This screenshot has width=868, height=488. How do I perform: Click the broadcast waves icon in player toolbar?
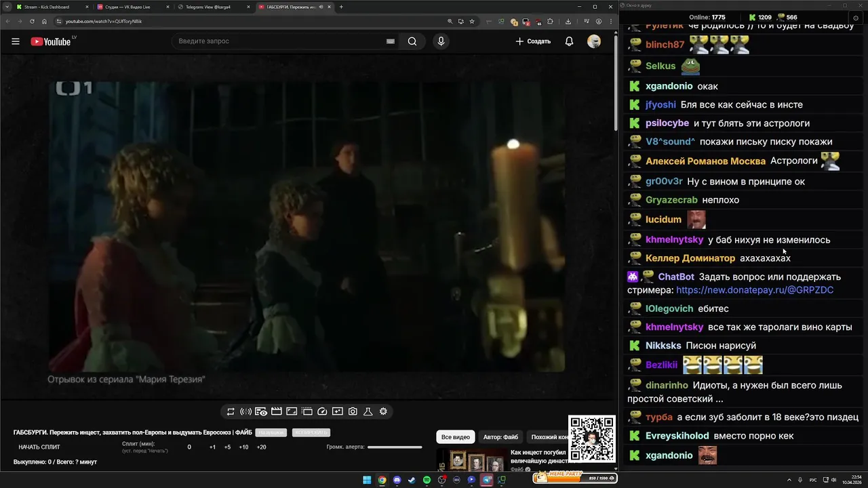point(246,411)
